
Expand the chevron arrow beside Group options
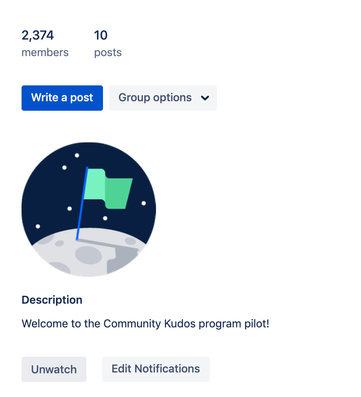pyautogui.click(x=205, y=98)
